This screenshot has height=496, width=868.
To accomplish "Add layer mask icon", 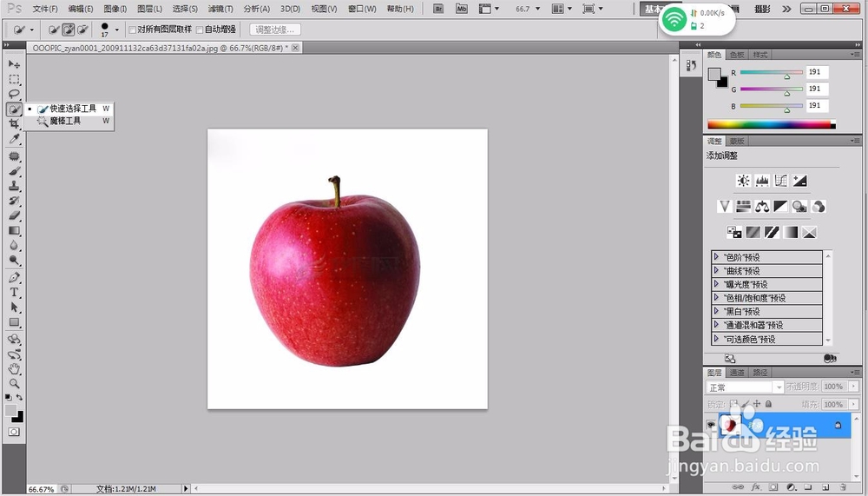I will pyautogui.click(x=773, y=487).
